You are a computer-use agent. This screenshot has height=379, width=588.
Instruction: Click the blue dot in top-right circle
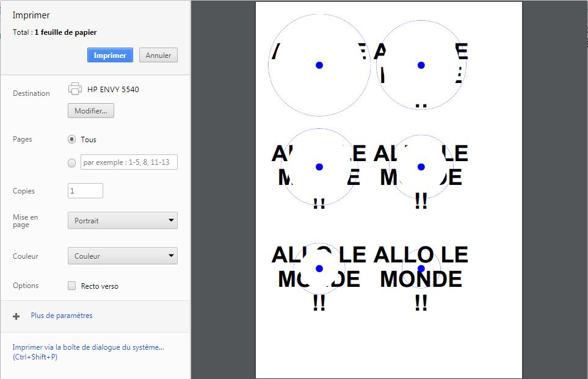tap(421, 65)
